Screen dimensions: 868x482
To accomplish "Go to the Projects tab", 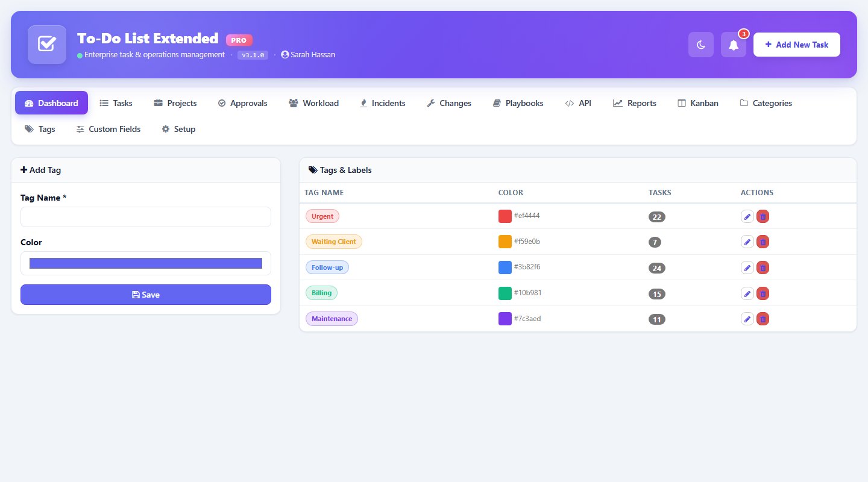I will 175,103.
